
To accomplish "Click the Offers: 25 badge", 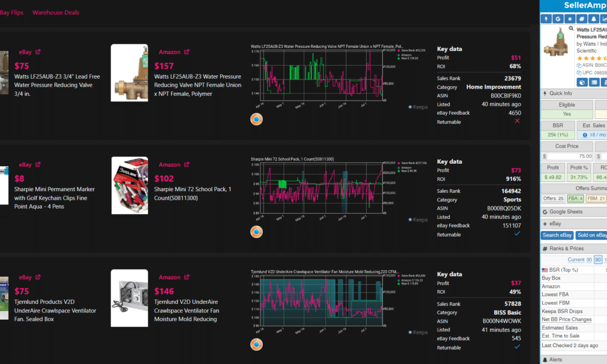I will 553,198.
